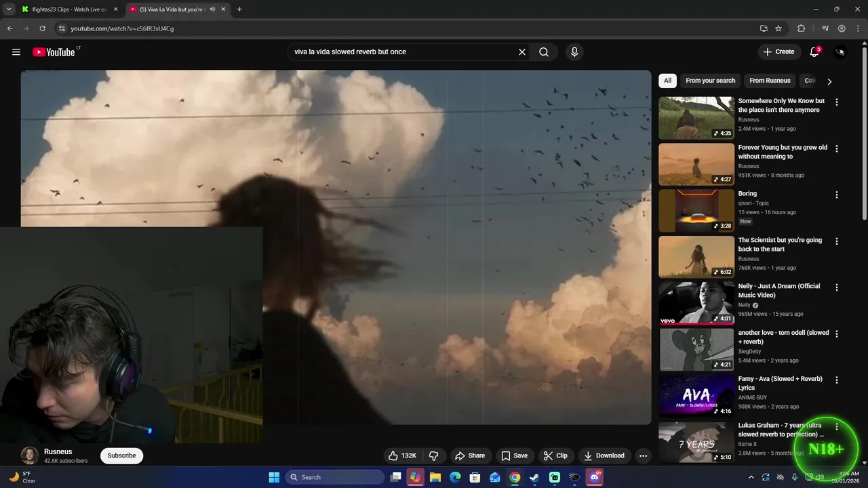868x488 pixels.
Task: Open the Rusneus channel avatar
Action: tap(30, 455)
